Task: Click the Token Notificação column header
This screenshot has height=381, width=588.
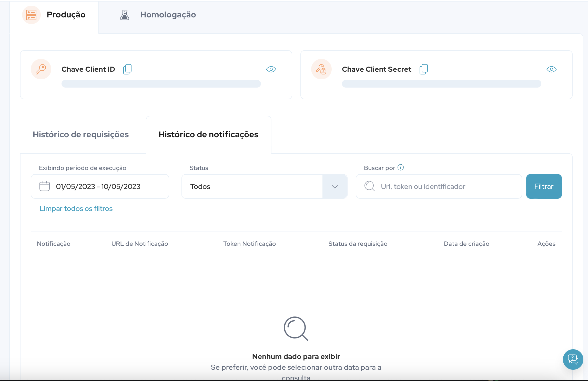Action: [249, 244]
